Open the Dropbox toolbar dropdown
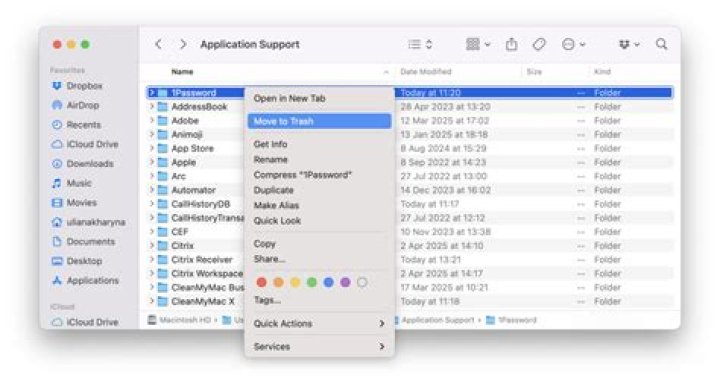Screen dimensions: 720x381 click(629, 45)
